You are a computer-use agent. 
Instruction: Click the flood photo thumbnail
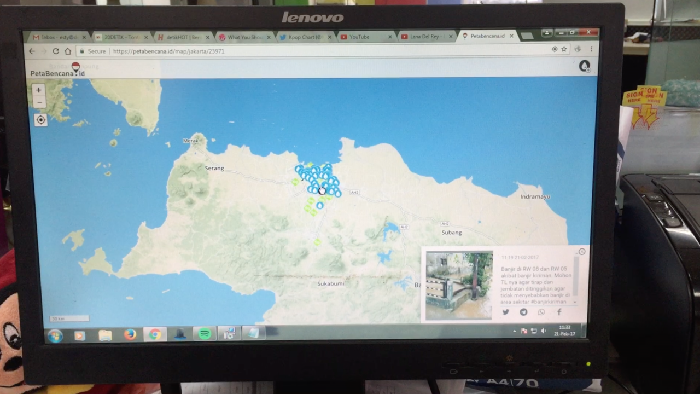[459, 285]
